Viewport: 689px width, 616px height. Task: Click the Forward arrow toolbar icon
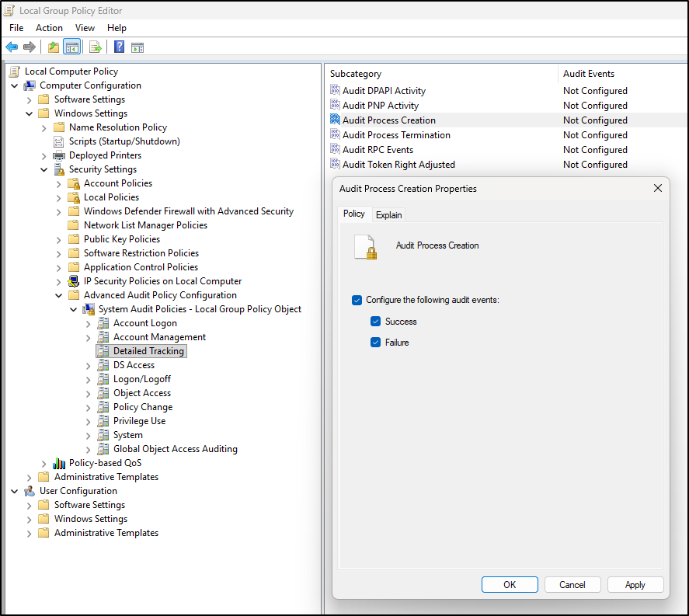(30, 47)
